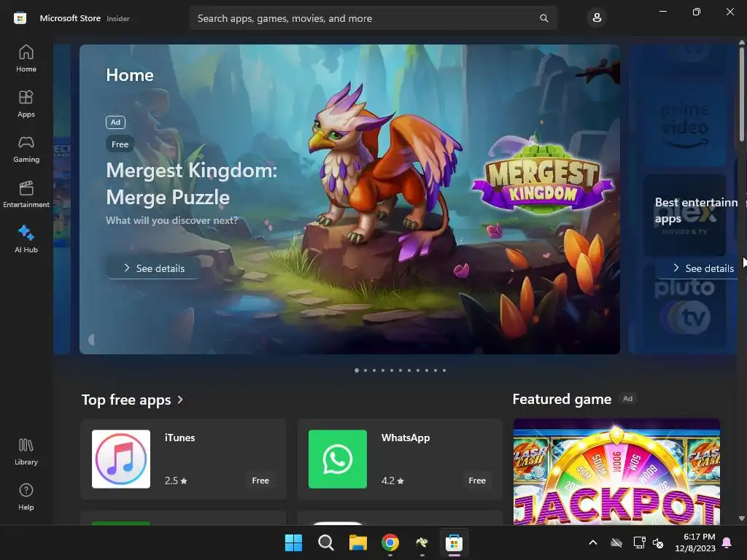Select the second carousel page dot
747x560 pixels.
pos(365,370)
